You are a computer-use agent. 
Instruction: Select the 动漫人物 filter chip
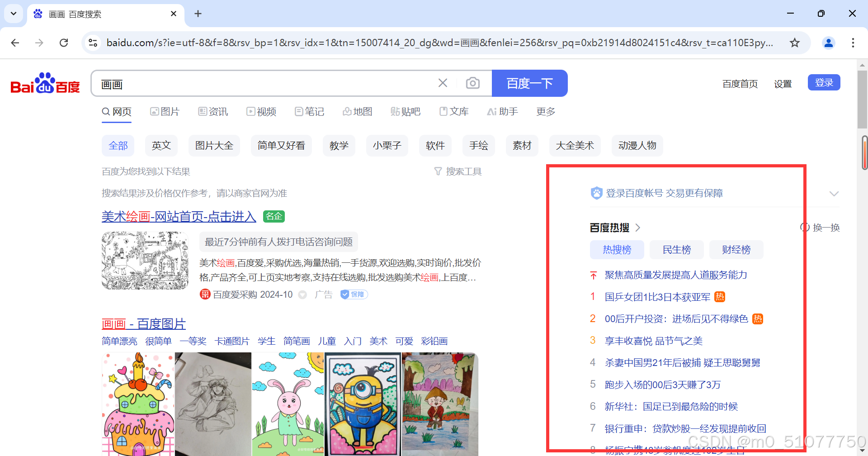point(637,146)
